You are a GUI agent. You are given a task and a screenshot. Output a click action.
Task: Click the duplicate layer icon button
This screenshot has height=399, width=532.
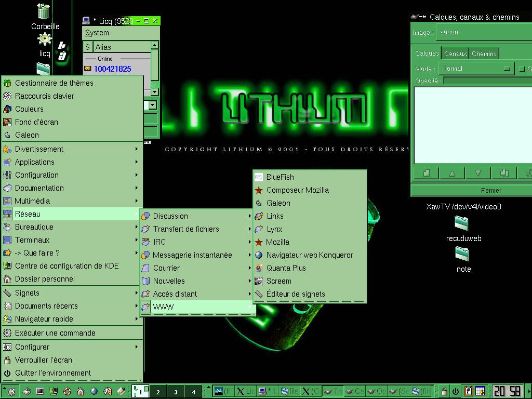pyautogui.click(x=504, y=173)
